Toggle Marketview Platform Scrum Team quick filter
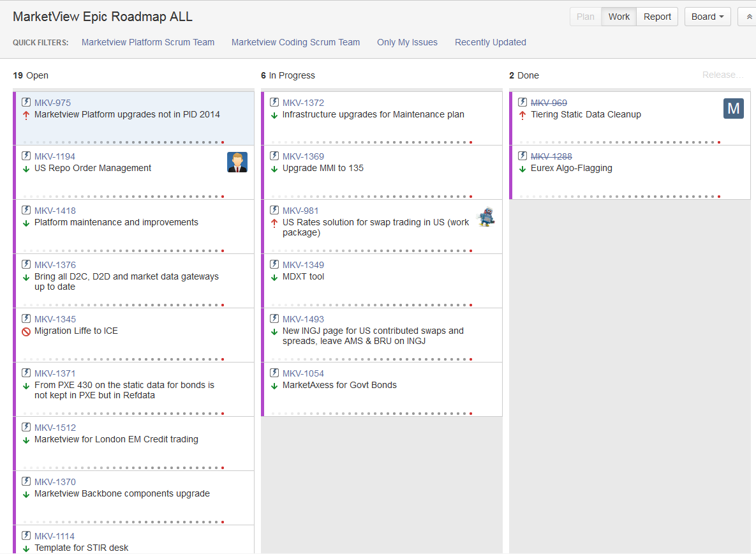 148,42
